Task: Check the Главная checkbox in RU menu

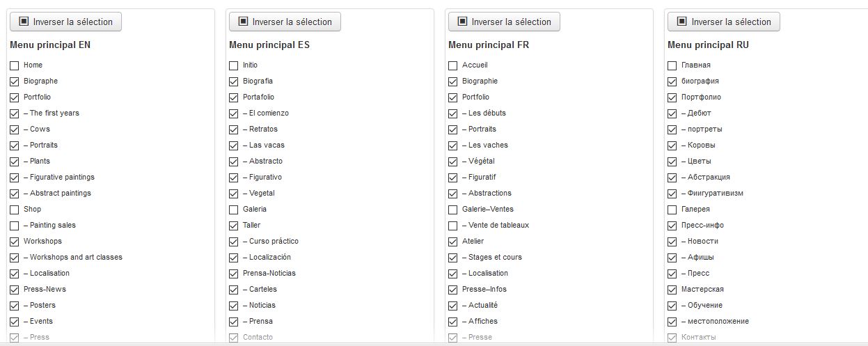Action: pos(672,65)
